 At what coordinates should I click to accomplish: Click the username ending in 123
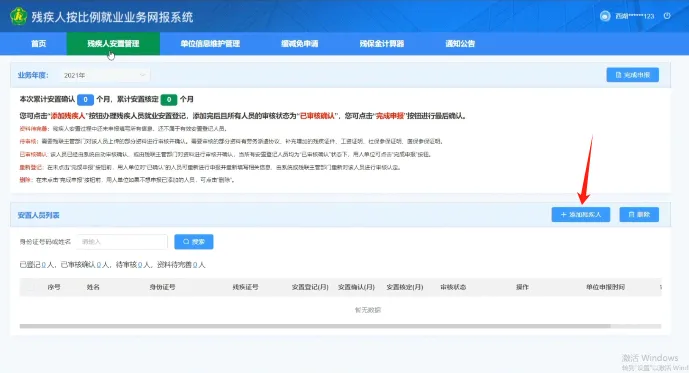[635, 16]
